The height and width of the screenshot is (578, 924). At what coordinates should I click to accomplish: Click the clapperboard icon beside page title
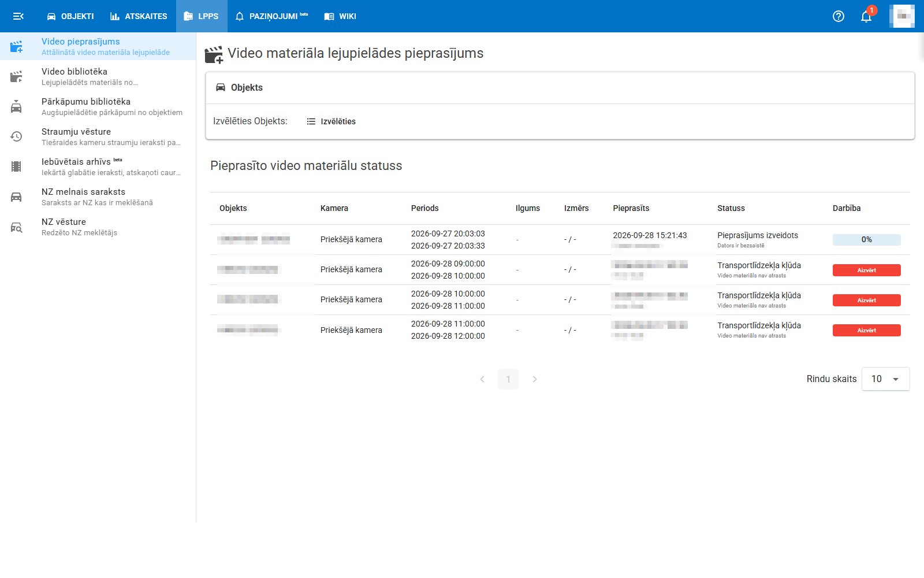pos(214,54)
